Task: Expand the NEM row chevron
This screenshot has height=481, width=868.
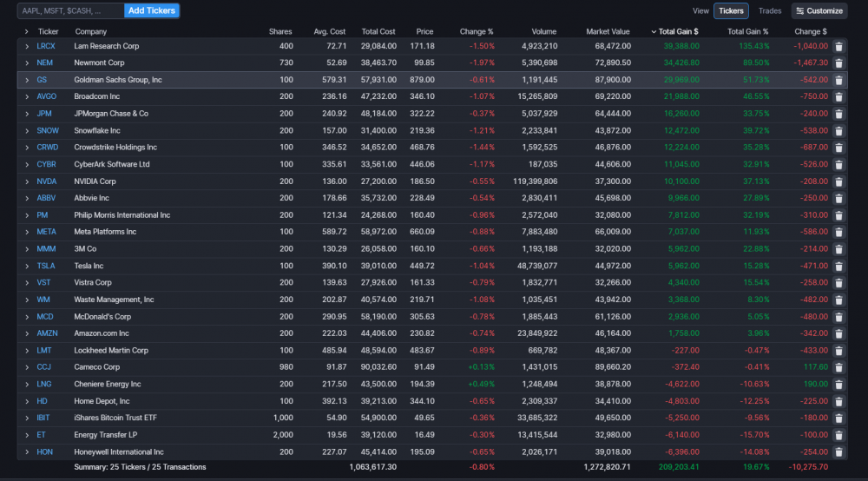Action: click(x=27, y=63)
